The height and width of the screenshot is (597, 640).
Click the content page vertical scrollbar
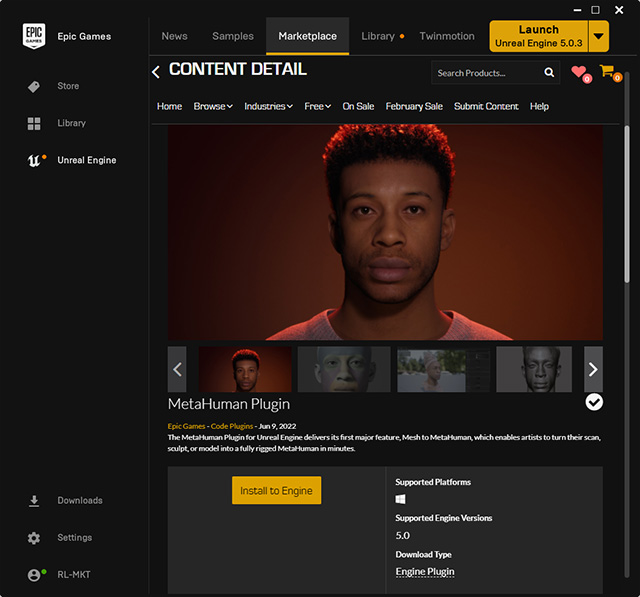tap(627, 204)
